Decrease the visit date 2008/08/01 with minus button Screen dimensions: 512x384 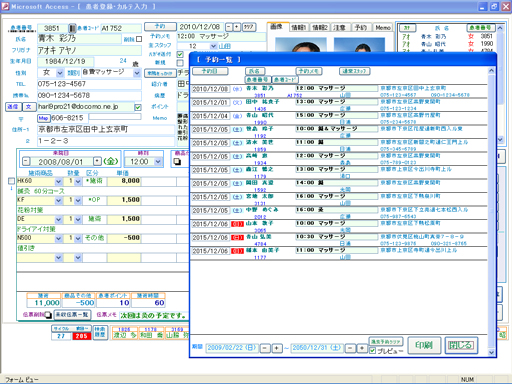[26, 161]
